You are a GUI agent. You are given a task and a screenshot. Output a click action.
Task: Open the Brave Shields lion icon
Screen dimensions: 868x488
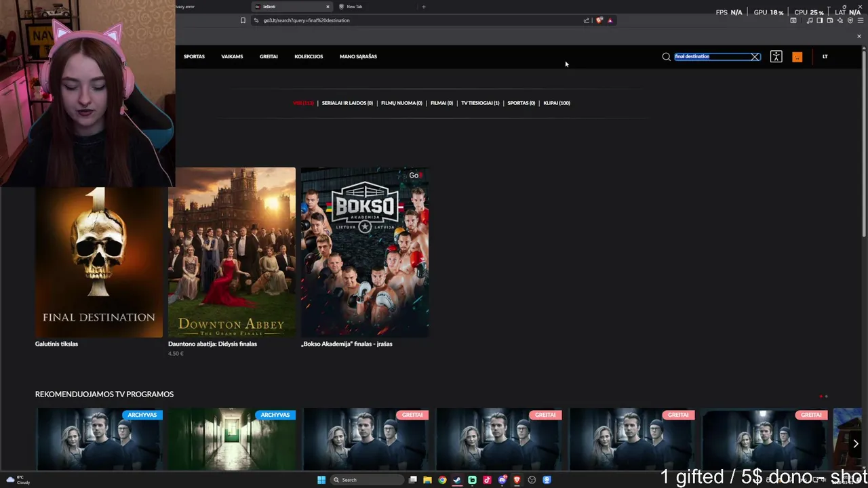click(599, 20)
